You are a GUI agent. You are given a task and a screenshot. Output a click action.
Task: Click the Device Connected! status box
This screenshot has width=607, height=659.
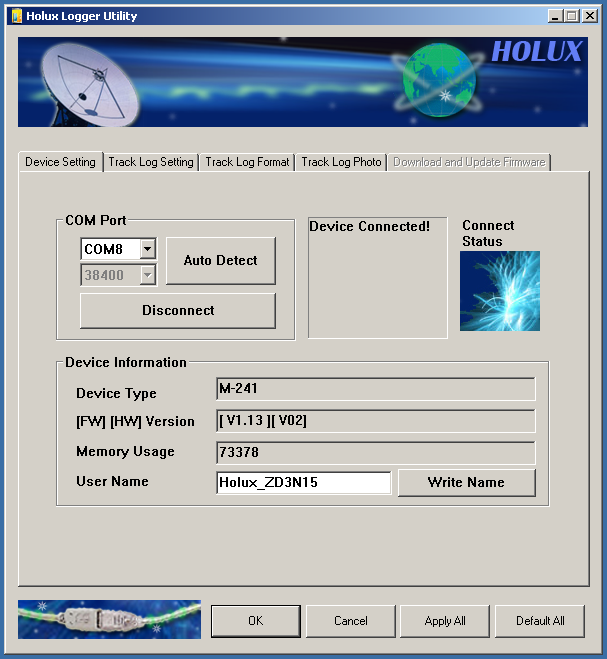pyautogui.click(x=377, y=278)
